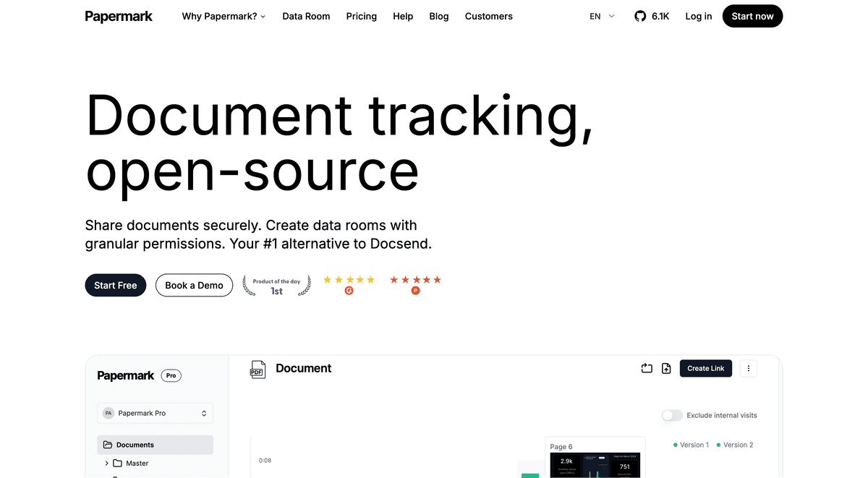868x478 pixels.
Task: Click the Product of the day badge
Action: click(276, 286)
